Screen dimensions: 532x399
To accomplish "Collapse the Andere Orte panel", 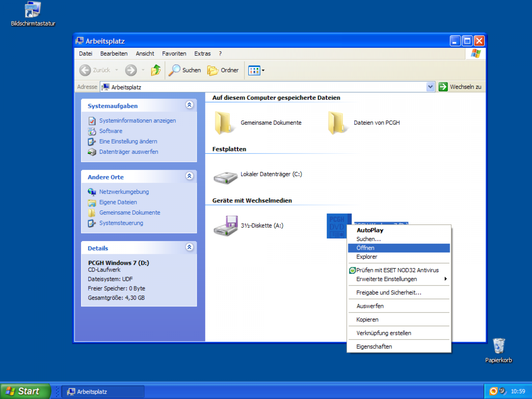I will pyautogui.click(x=190, y=176).
